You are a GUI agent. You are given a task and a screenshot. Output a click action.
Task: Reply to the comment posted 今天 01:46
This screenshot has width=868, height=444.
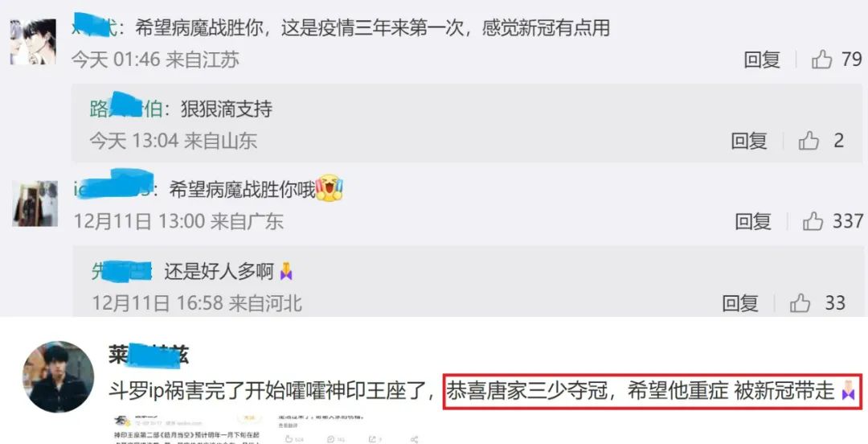[762, 60]
